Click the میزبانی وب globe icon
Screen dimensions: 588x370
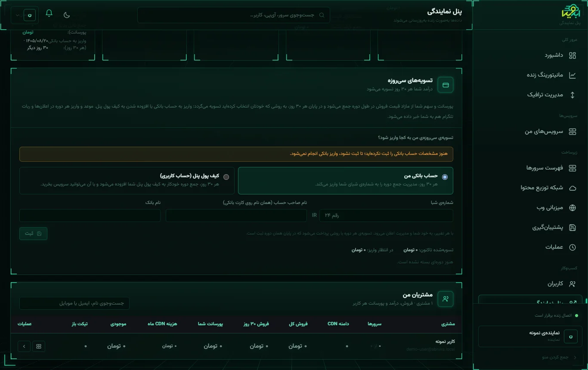572,207
